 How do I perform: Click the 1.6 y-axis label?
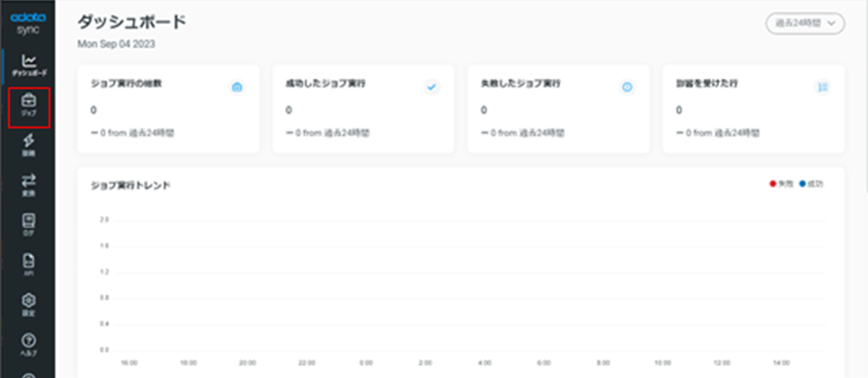[x=104, y=245]
